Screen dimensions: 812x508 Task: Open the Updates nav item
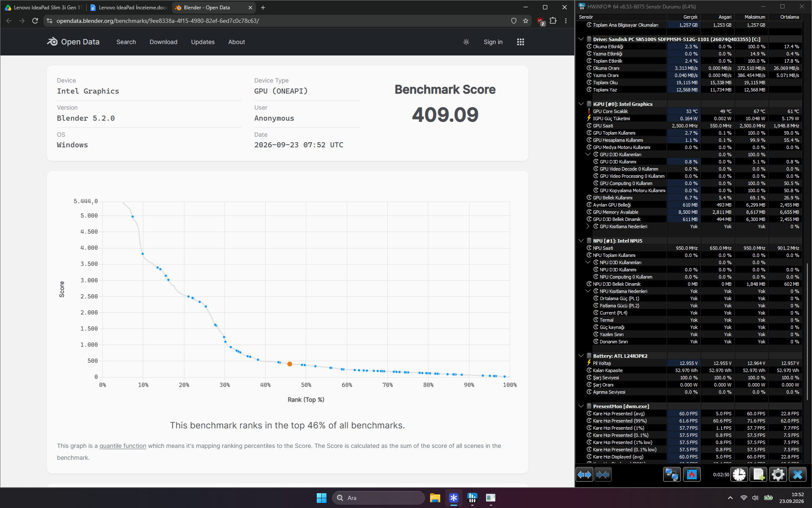point(203,42)
